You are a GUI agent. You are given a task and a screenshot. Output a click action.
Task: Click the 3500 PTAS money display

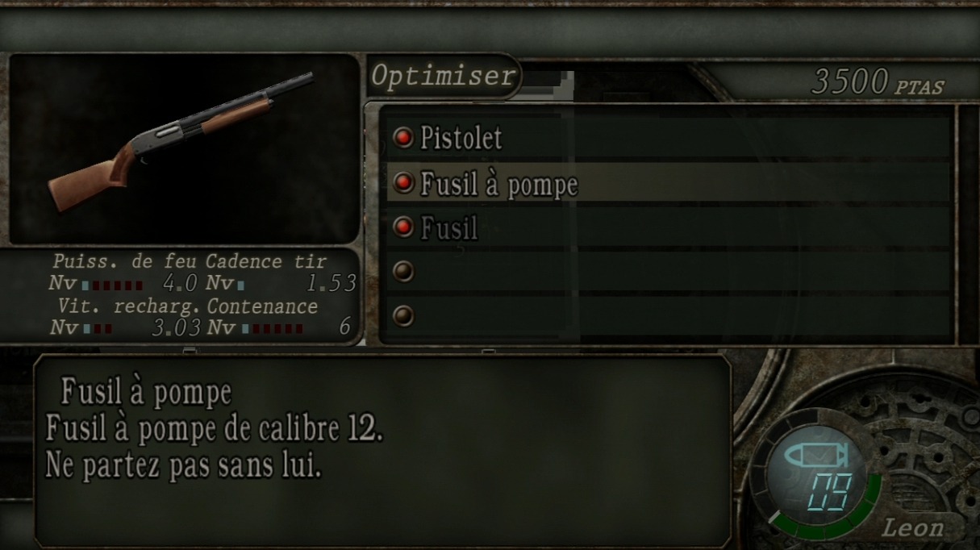878,82
